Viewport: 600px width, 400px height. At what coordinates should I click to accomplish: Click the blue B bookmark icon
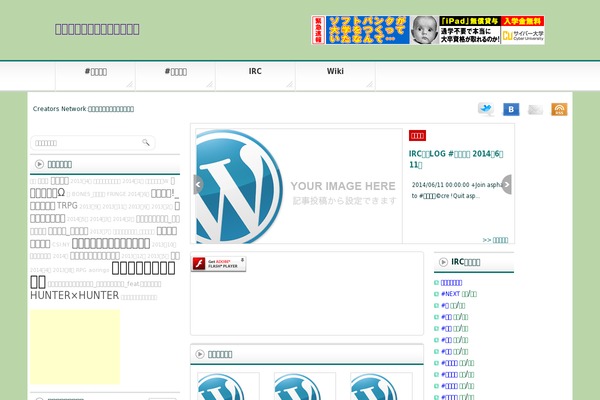click(x=511, y=109)
